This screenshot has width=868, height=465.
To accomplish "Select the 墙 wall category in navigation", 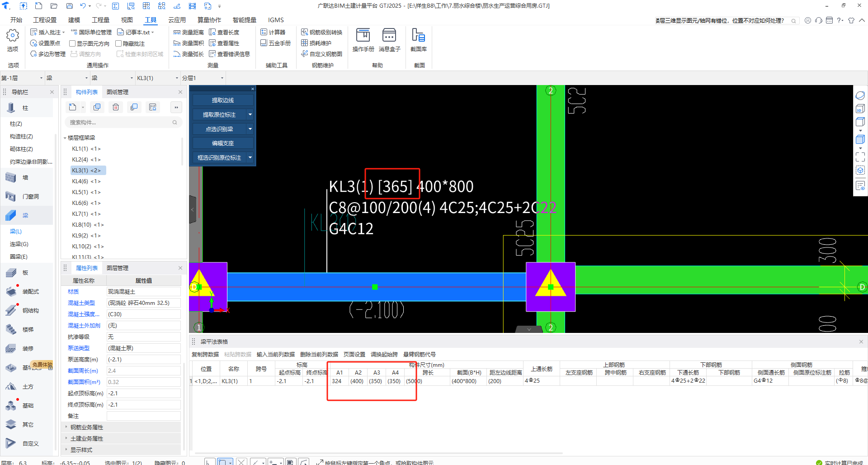I will [27, 177].
